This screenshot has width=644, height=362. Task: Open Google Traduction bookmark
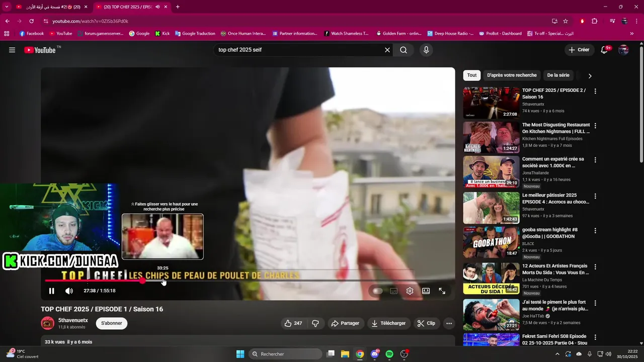(195, 34)
